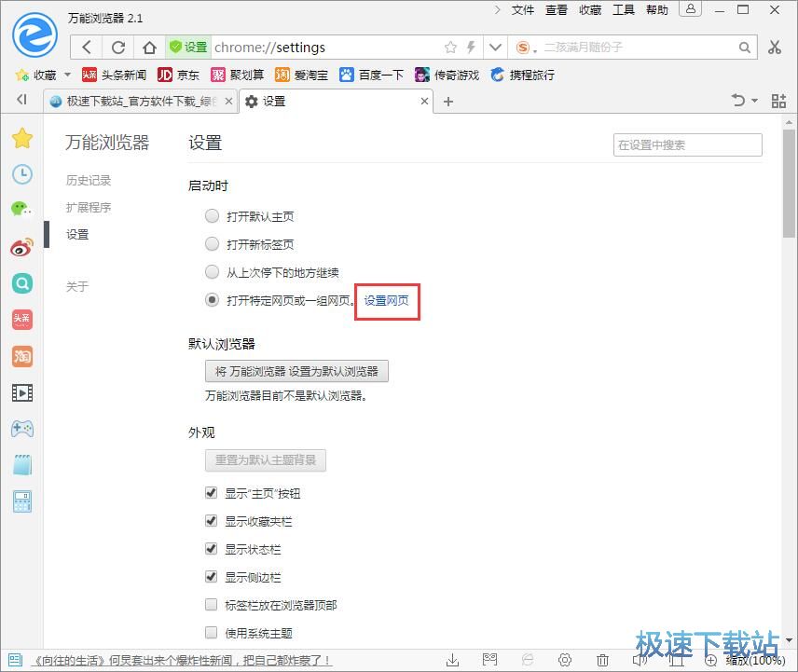This screenshot has height=672, width=798.
Task: Click the trash icon in status bar
Action: point(602,660)
